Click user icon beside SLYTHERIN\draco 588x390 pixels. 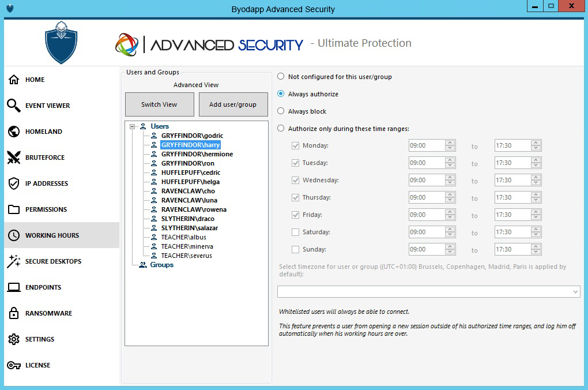[x=154, y=219]
